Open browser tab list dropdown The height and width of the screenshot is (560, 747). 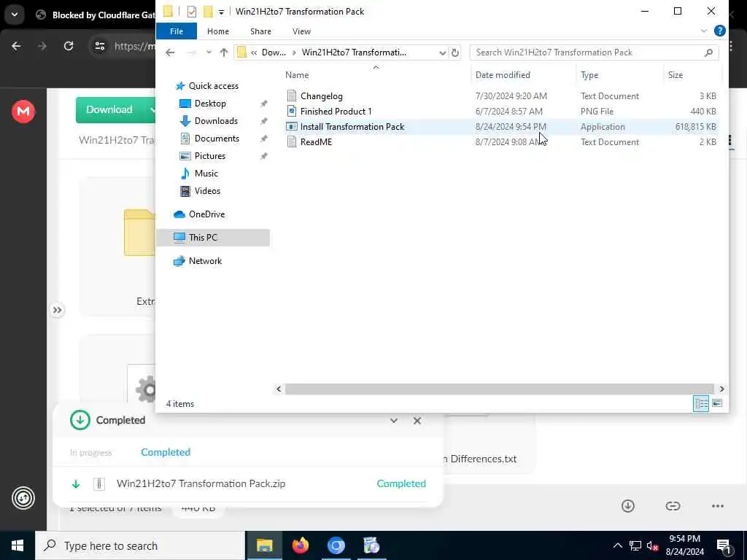tap(15, 15)
